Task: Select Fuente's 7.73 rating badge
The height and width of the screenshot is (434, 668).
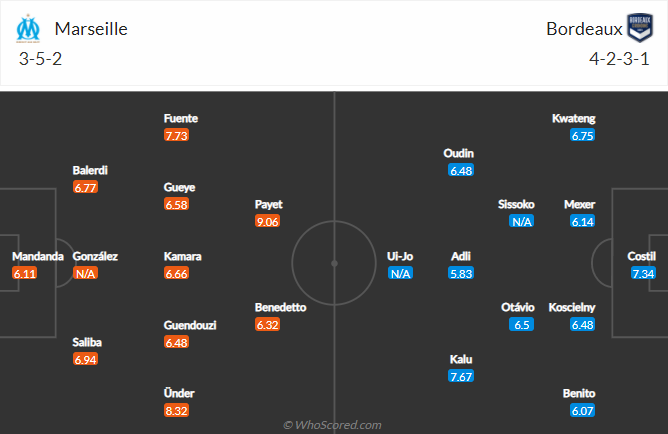Action: pyautogui.click(x=176, y=135)
